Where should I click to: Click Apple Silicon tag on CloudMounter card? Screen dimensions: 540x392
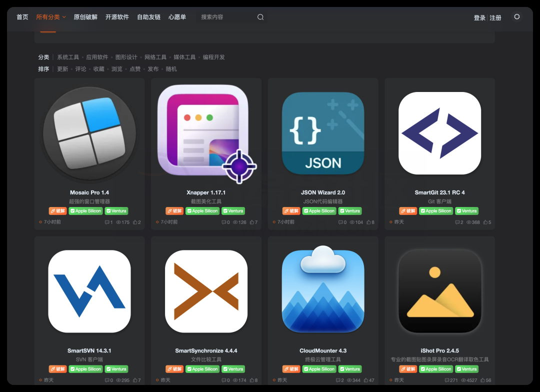pos(319,369)
